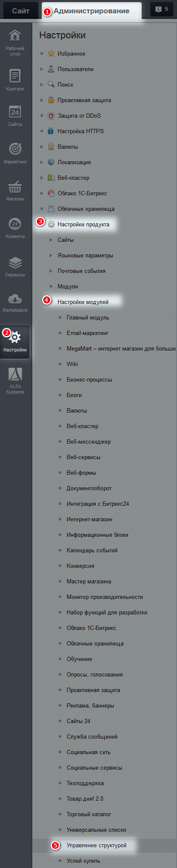Click the Поиск magnifier icon
The width and height of the screenshot is (177, 868).
click(51, 85)
